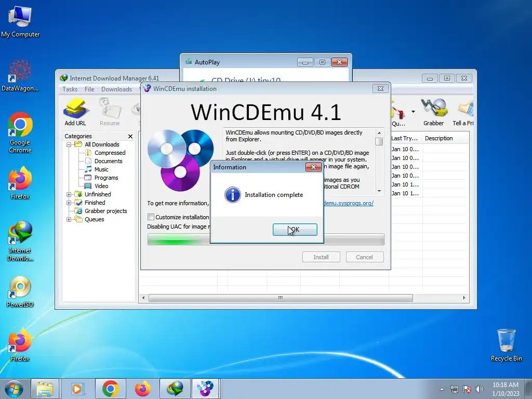Viewport: 532px width, 399px height.
Task: Click the network tray icon
Action: [x=454, y=389]
